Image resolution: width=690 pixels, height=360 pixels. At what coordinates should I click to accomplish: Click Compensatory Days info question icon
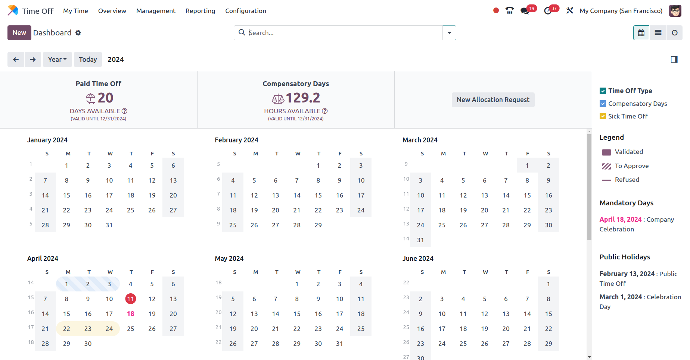point(325,111)
